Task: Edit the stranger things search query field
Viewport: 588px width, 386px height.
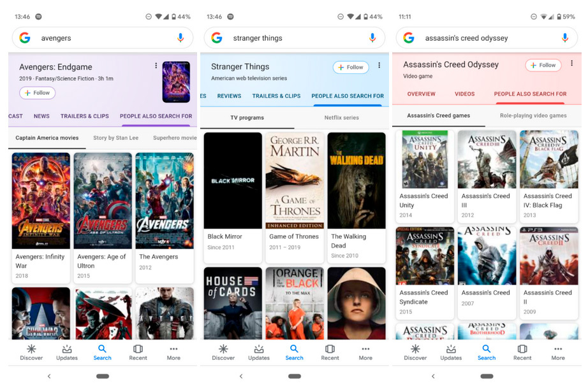Action: pyautogui.click(x=295, y=38)
